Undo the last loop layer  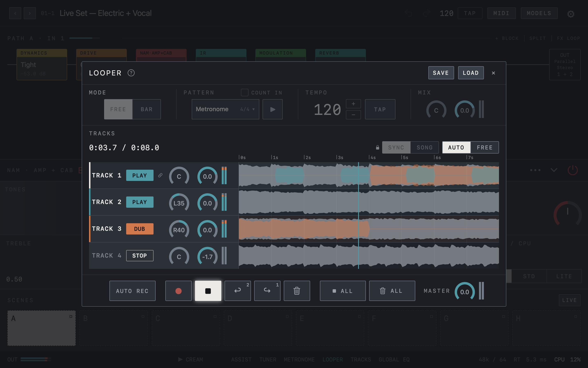[238, 291]
